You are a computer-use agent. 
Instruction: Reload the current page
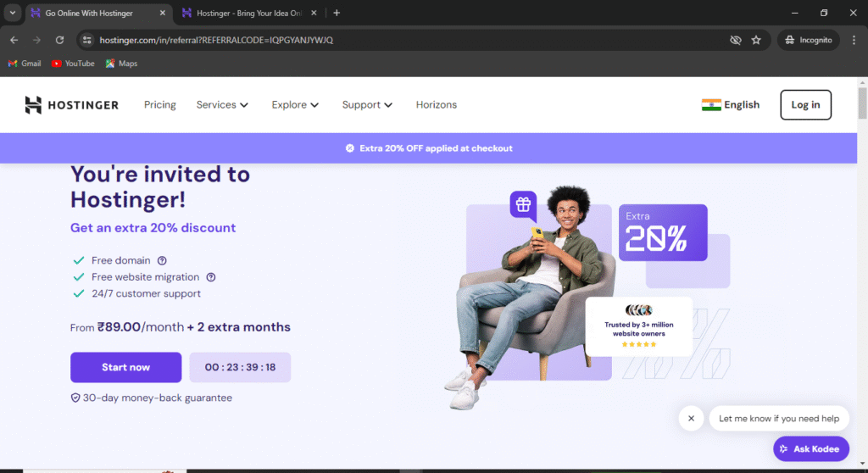coord(60,40)
